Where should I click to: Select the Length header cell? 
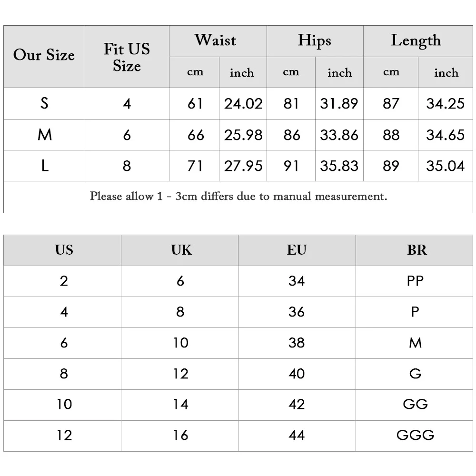(418, 41)
